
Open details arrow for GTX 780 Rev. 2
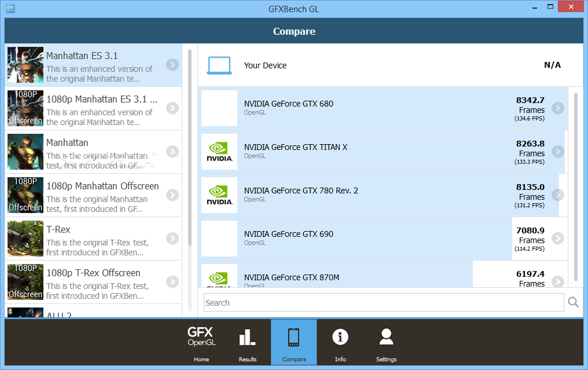(558, 195)
